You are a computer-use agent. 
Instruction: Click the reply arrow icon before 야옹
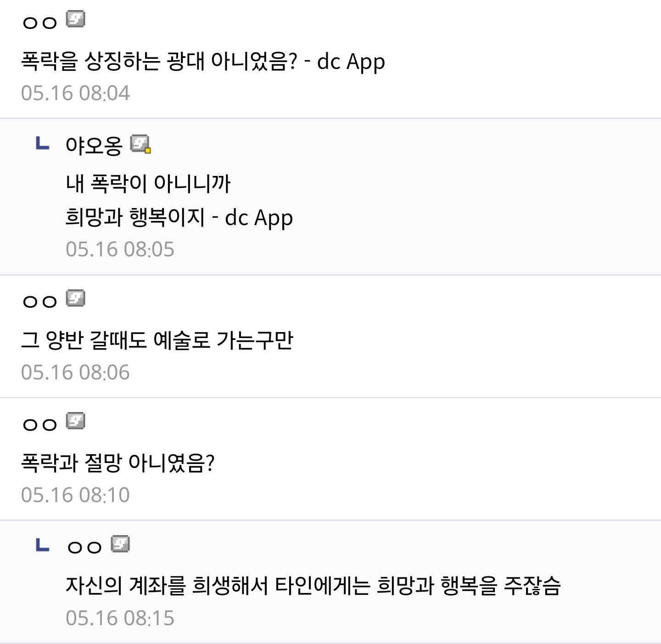42,143
